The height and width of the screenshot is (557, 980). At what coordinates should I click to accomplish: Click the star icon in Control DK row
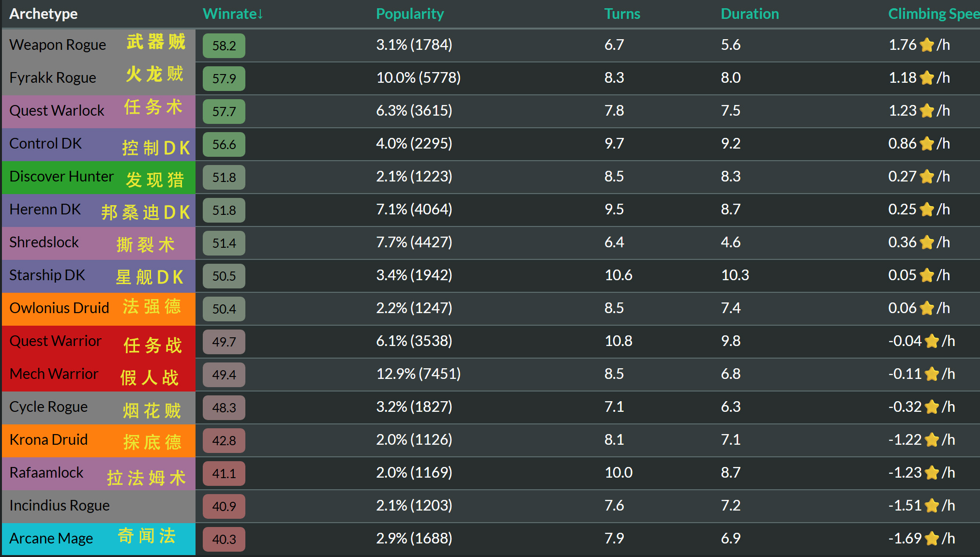coord(926,144)
